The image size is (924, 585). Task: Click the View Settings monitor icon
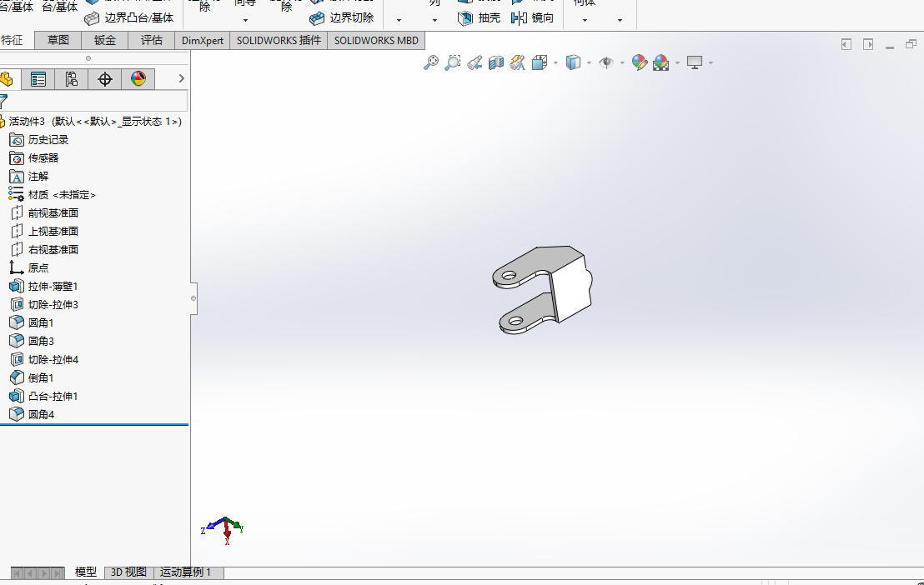(695, 62)
